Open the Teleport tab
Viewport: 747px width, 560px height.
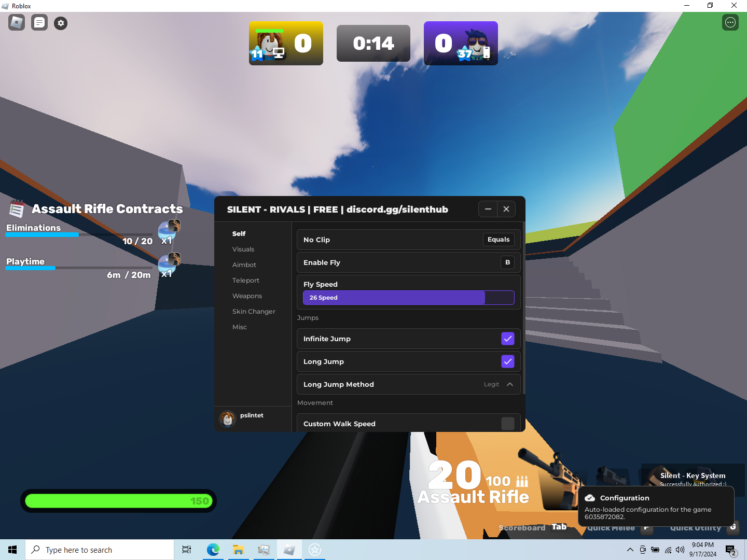[246, 281]
